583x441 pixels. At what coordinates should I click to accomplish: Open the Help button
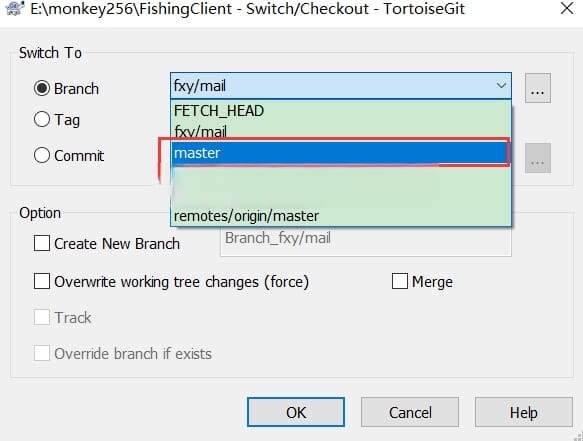coord(524,412)
